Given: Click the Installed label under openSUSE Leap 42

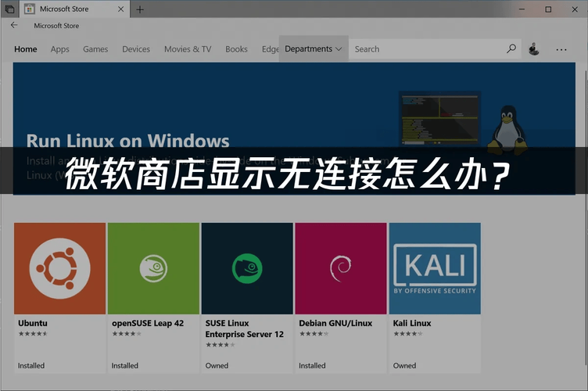Looking at the screenshot, I should point(124,365).
